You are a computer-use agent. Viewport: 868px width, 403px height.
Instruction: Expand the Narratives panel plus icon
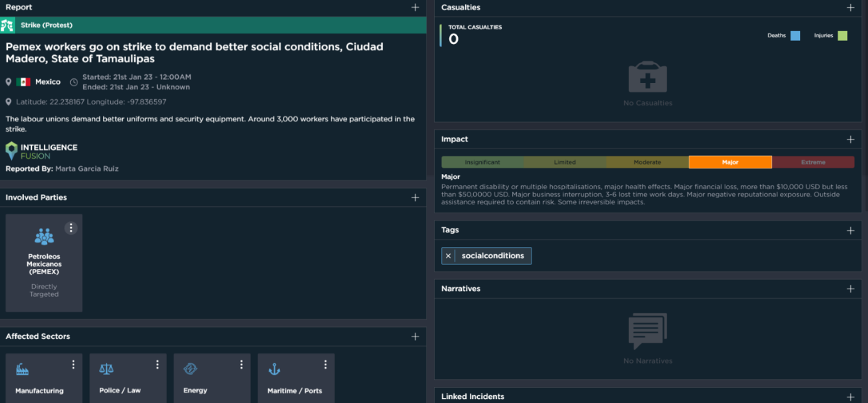[x=850, y=289]
